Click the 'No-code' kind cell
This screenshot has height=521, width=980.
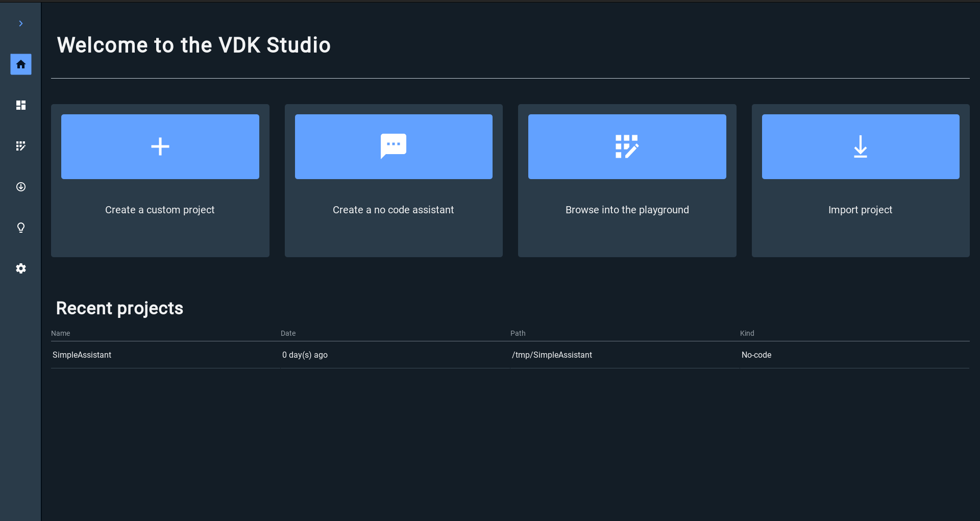756,355
